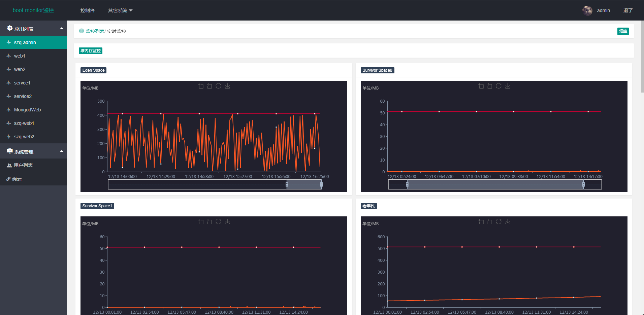Click zoom reset icon on 老年代 chart
Image resolution: width=644 pixels, height=315 pixels.
[490, 222]
